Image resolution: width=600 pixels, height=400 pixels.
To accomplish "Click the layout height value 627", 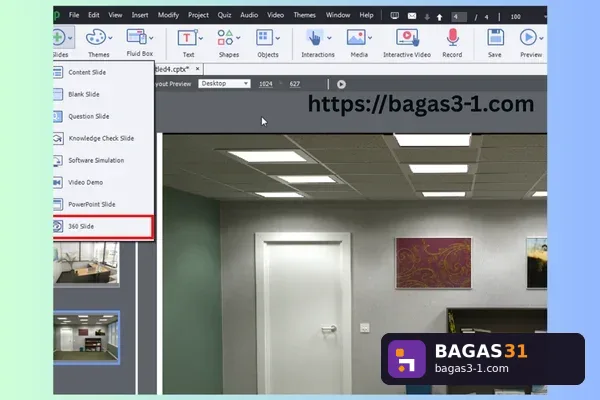I will (295, 84).
